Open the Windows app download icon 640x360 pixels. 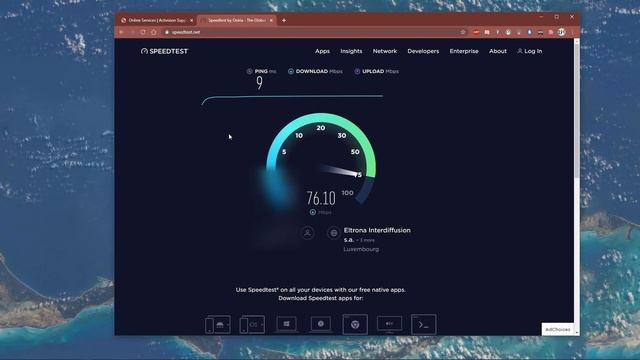coord(286,324)
